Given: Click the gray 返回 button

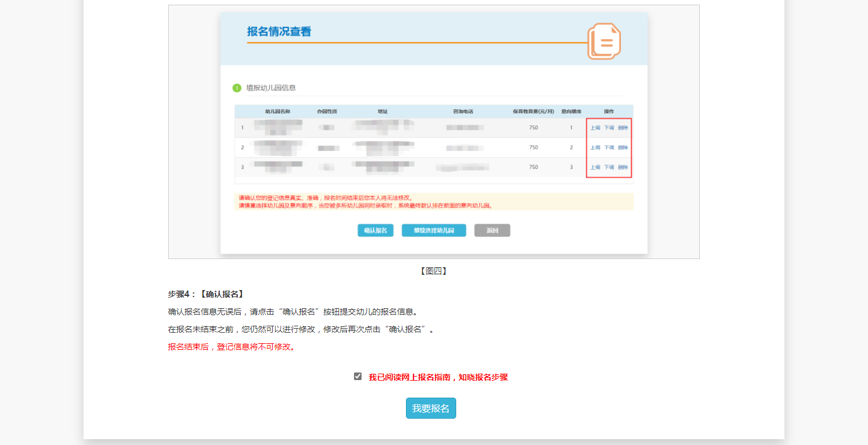Looking at the screenshot, I should click(x=492, y=230).
